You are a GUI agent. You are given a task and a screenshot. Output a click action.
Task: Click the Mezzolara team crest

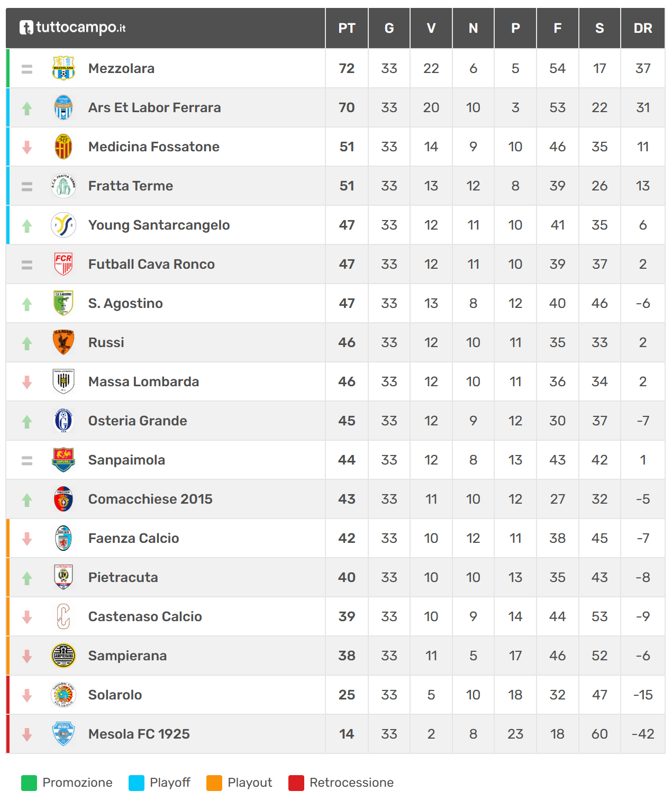coord(63,68)
